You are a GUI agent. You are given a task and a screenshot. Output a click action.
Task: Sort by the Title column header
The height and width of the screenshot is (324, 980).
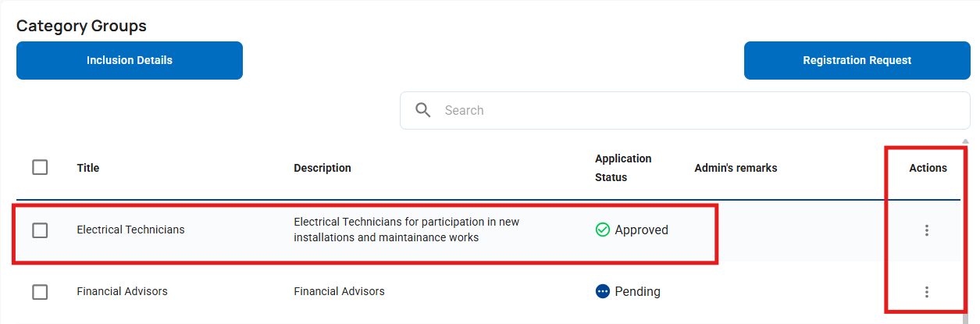[x=88, y=168]
